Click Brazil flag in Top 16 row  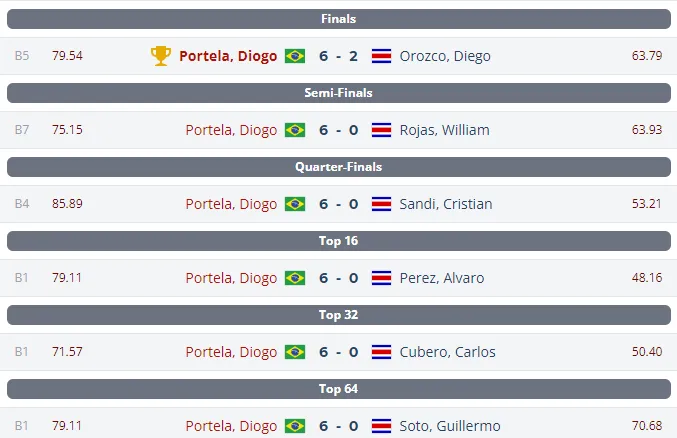coord(295,278)
